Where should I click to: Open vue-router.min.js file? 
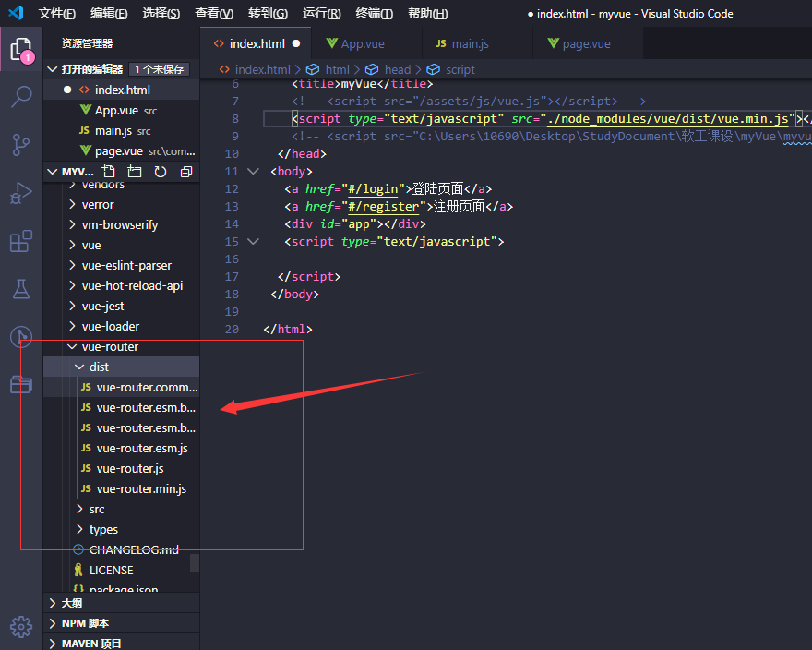121,488
